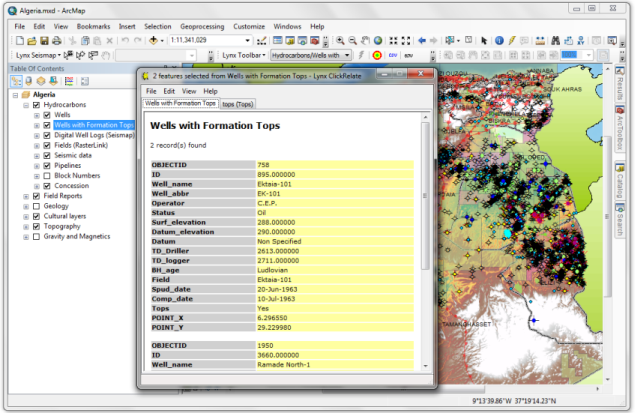Toggle Digital Well Logs (Seismap) checkbox
This screenshot has height=413, width=635.
(47, 135)
